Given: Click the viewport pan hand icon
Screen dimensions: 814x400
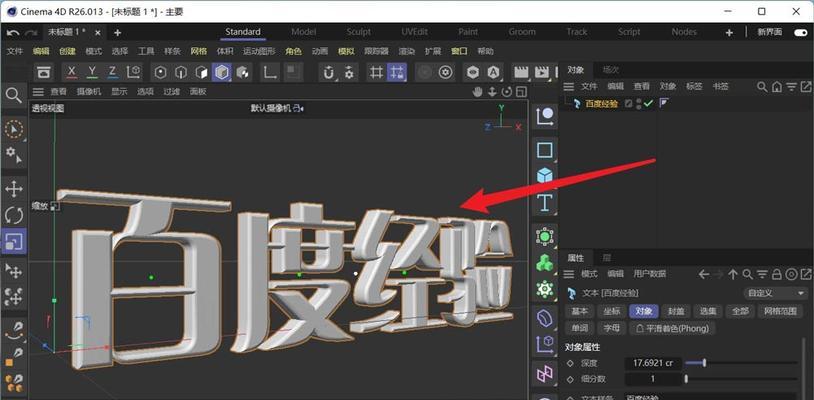Looking at the screenshot, I should click(x=478, y=92).
